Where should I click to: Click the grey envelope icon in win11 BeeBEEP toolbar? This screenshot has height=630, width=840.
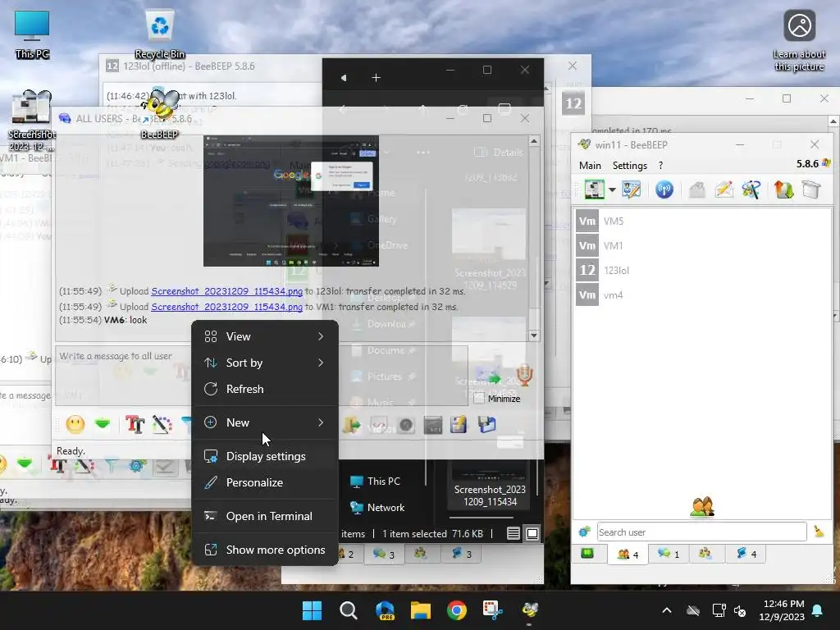point(697,189)
